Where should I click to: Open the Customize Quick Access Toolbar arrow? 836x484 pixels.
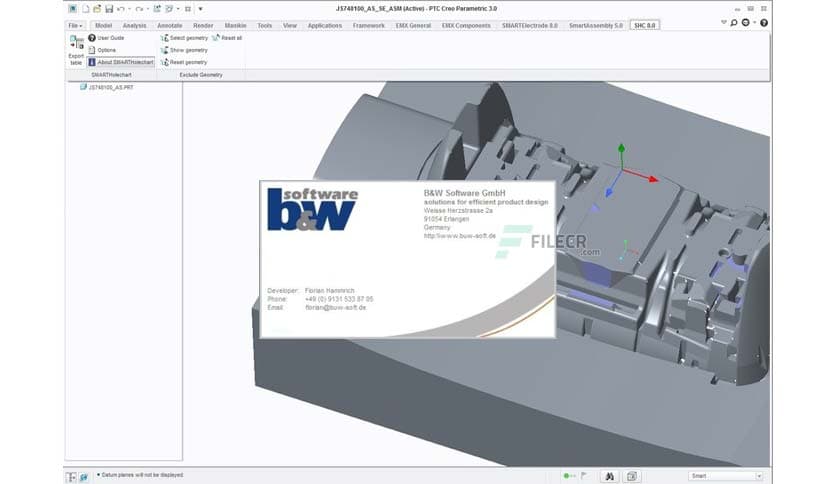point(200,9)
